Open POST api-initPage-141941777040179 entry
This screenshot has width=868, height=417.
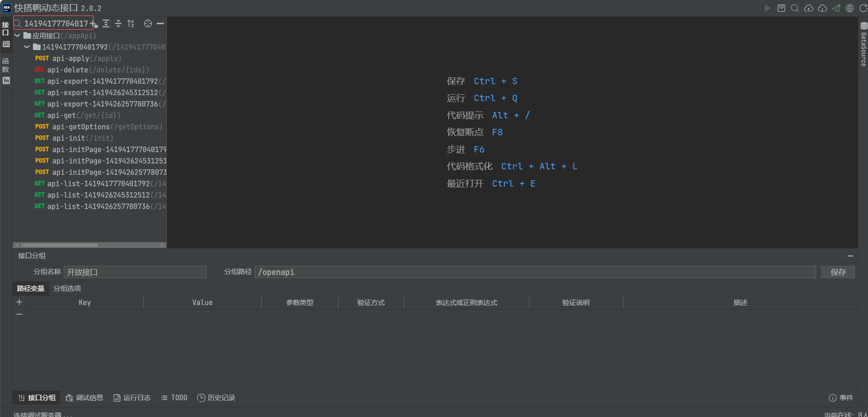pyautogui.click(x=90, y=149)
